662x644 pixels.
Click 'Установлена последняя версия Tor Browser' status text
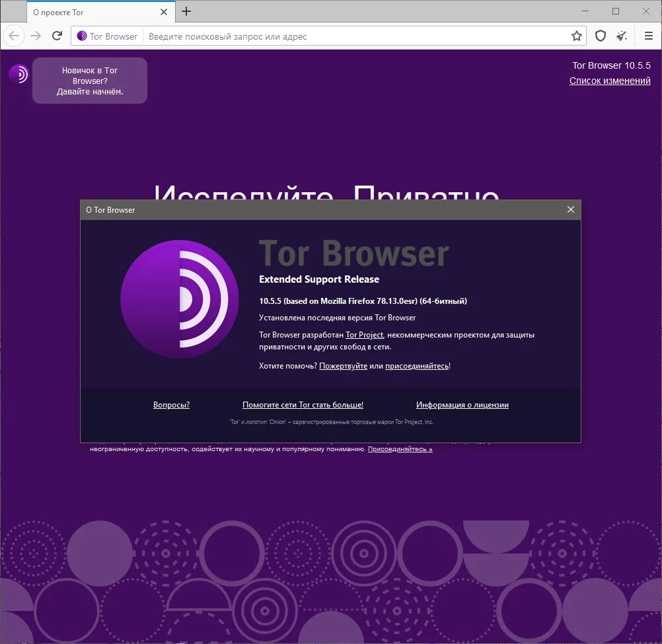pos(338,318)
